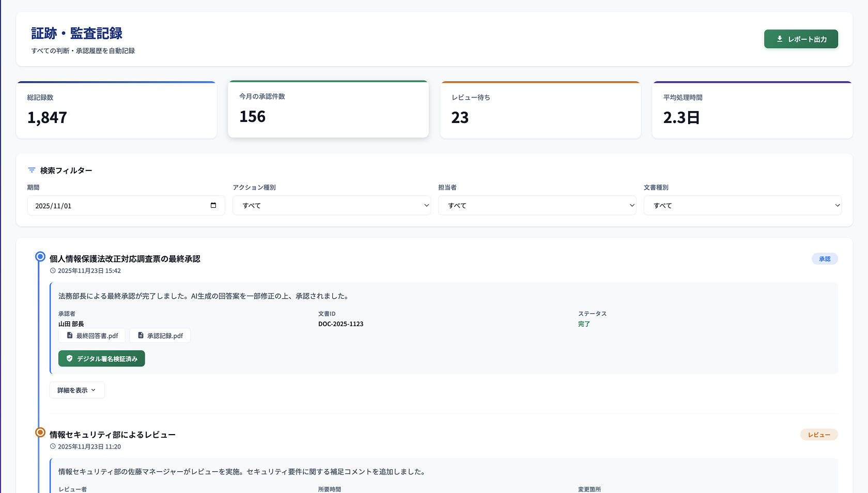Open the 担当者 dropdown
The width and height of the screenshot is (868, 493).
[x=537, y=205]
